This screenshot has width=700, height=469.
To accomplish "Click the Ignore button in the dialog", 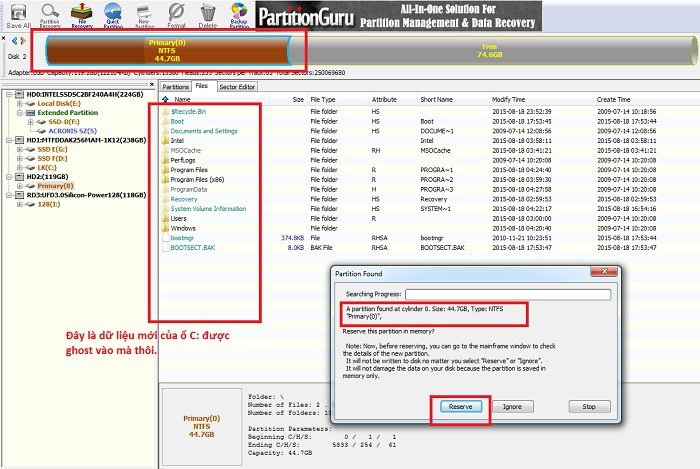I will pyautogui.click(x=512, y=407).
